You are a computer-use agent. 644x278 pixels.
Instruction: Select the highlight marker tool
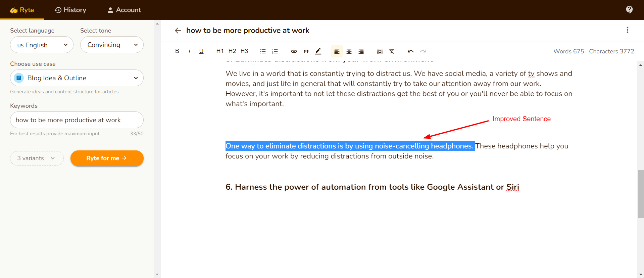[x=318, y=51]
